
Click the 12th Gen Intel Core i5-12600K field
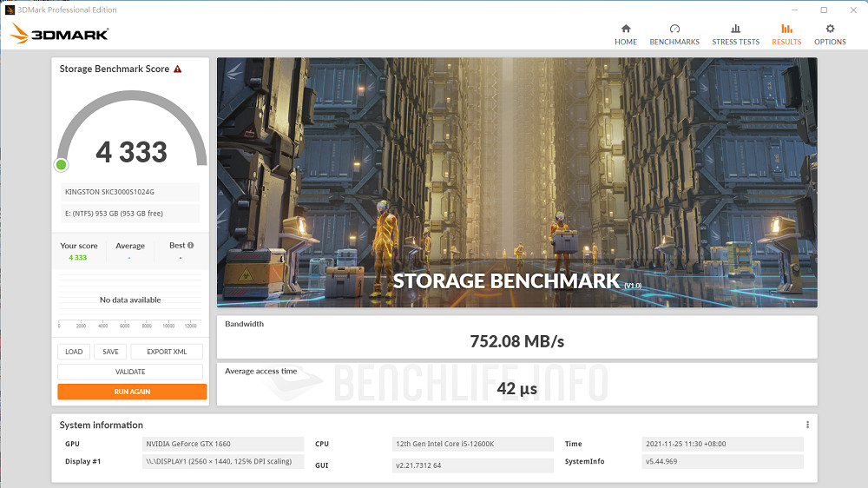473,444
